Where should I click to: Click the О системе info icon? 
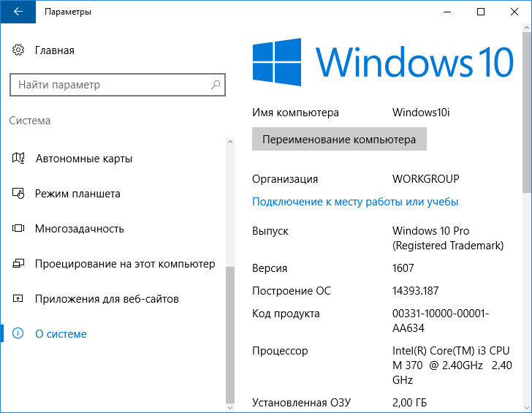click(18, 334)
